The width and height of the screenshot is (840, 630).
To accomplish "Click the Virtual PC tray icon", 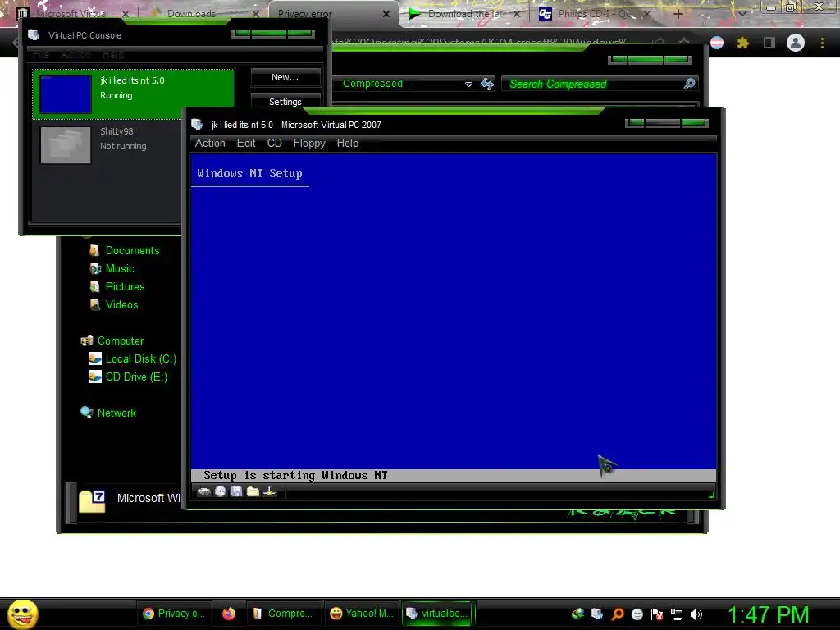I will coord(597,614).
